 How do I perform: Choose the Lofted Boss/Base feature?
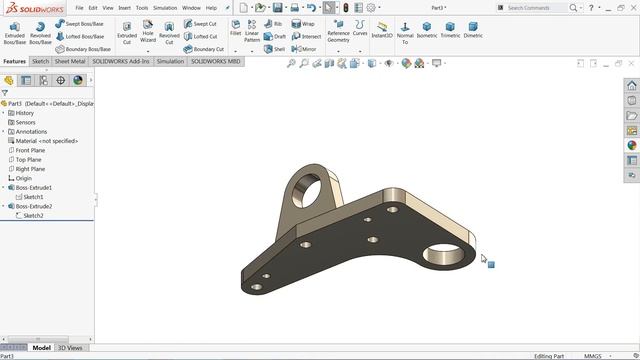click(x=80, y=36)
